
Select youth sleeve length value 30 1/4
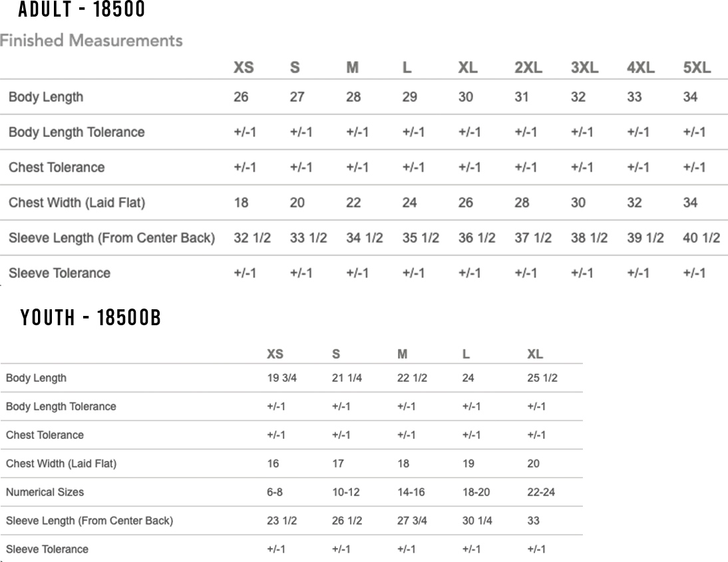(x=477, y=521)
